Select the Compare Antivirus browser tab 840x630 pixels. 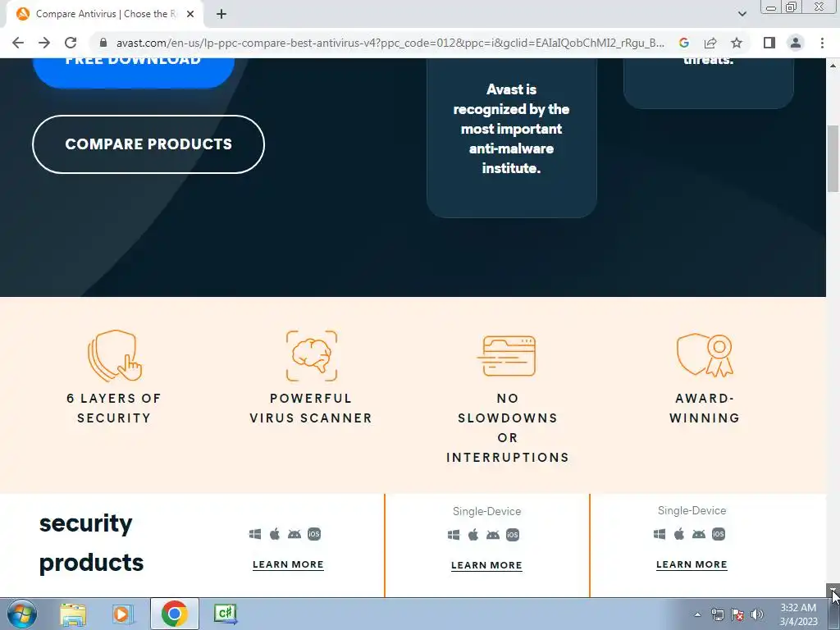click(104, 15)
